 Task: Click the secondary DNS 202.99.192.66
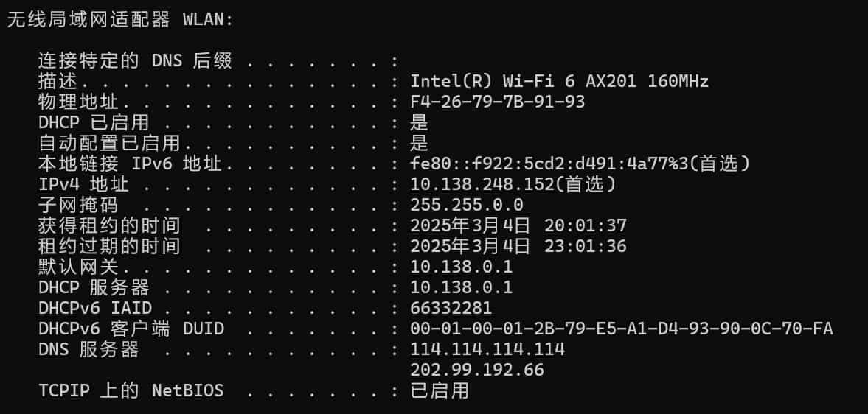click(477, 370)
